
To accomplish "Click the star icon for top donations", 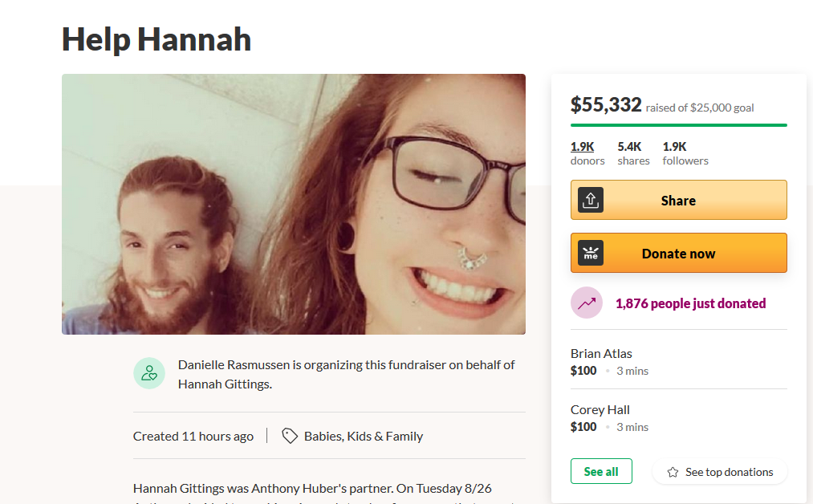I will 673,472.
